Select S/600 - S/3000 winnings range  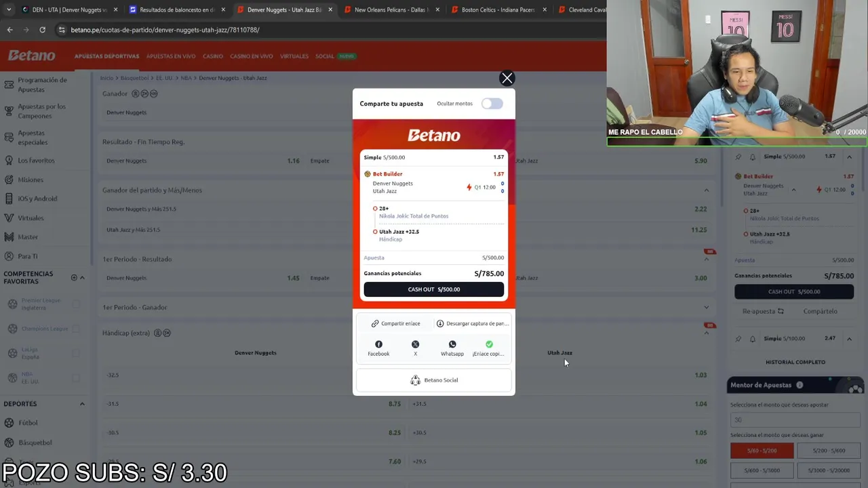point(762,470)
